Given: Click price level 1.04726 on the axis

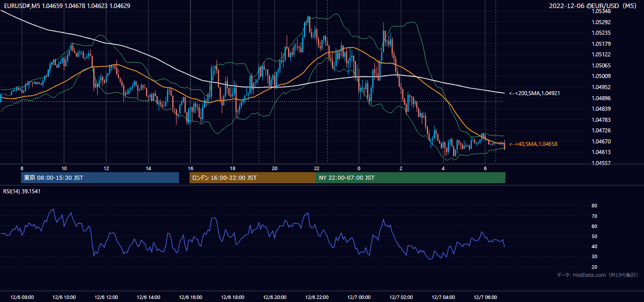Looking at the screenshot, I should pos(601,130).
